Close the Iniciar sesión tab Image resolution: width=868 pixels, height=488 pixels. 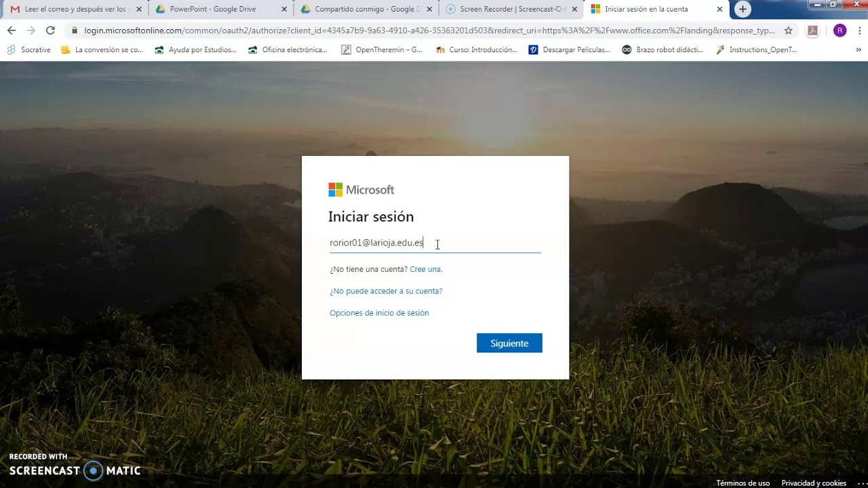pyautogui.click(x=719, y=9)
